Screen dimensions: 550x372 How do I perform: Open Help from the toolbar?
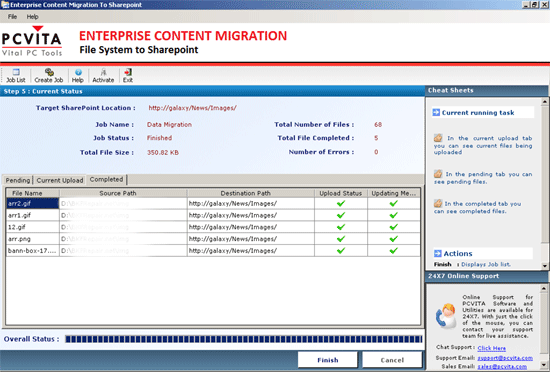(78, 76)
